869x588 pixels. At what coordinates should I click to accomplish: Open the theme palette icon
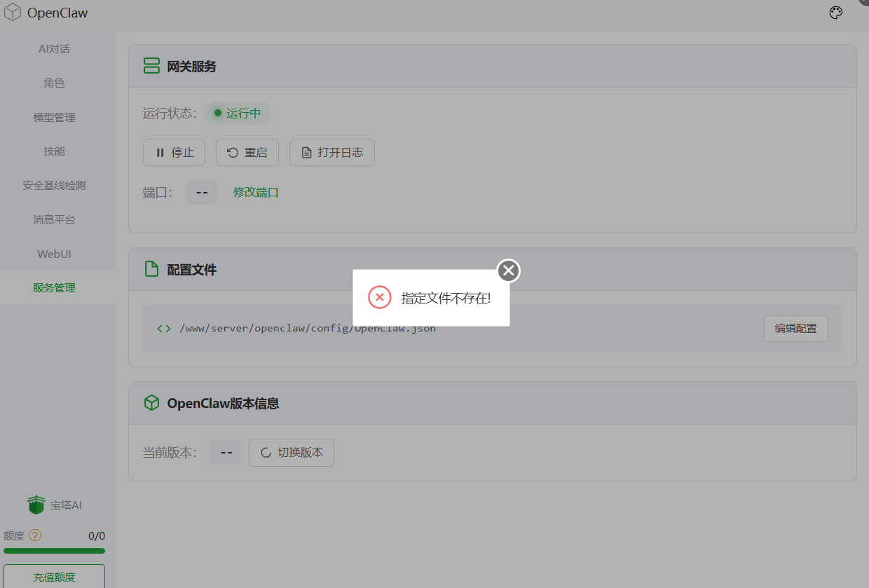tap(835, 13)
